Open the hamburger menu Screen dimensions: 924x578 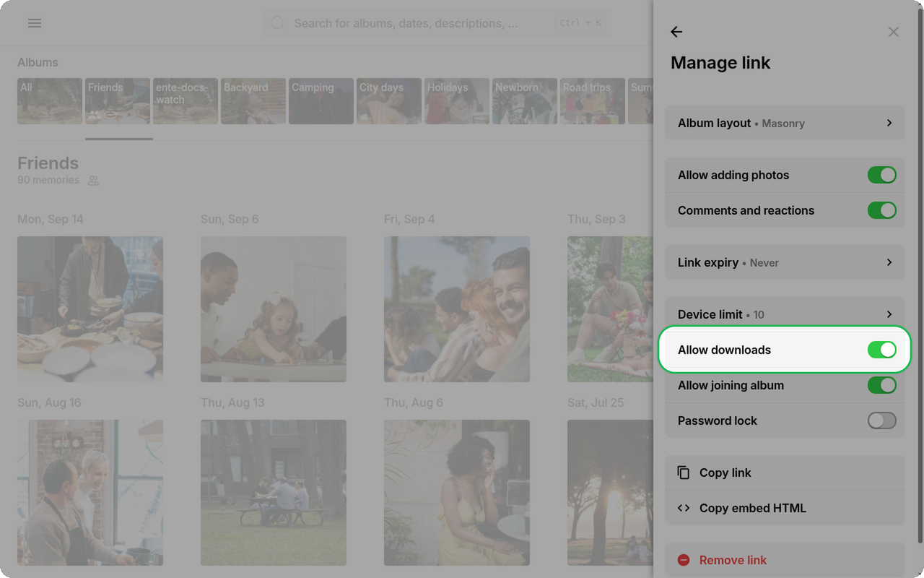coord(35,23)
